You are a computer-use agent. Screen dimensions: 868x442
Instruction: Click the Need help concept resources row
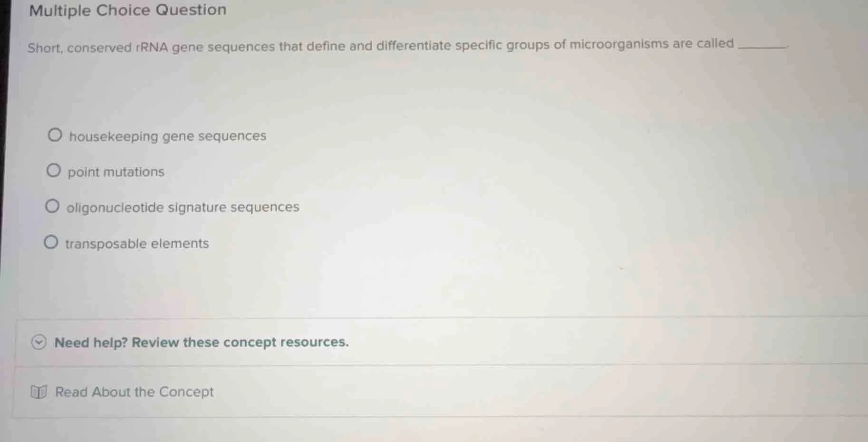202,342
